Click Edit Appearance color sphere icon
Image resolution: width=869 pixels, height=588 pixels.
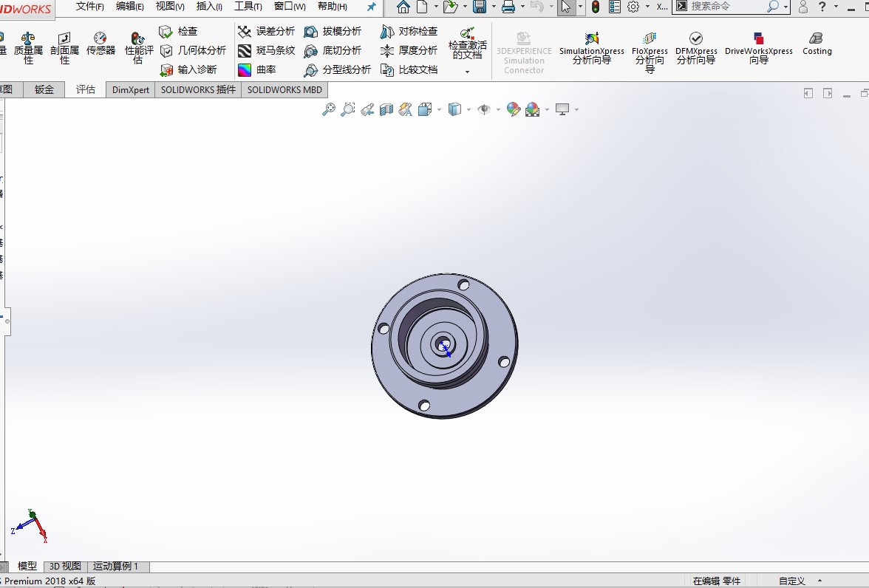pos(513,109)
